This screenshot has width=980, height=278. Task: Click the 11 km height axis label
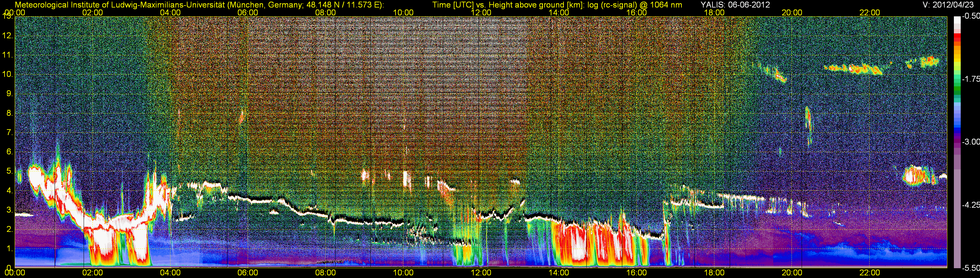point(8,55)
